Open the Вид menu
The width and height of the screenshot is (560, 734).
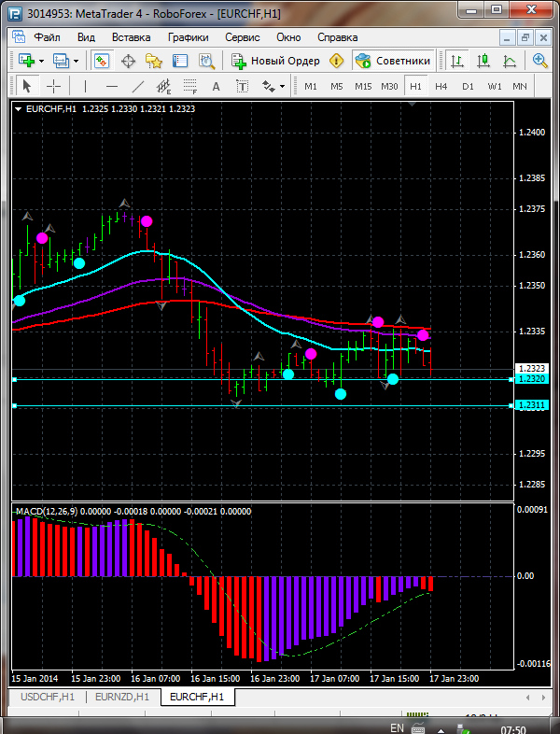[x=86, y=37]
